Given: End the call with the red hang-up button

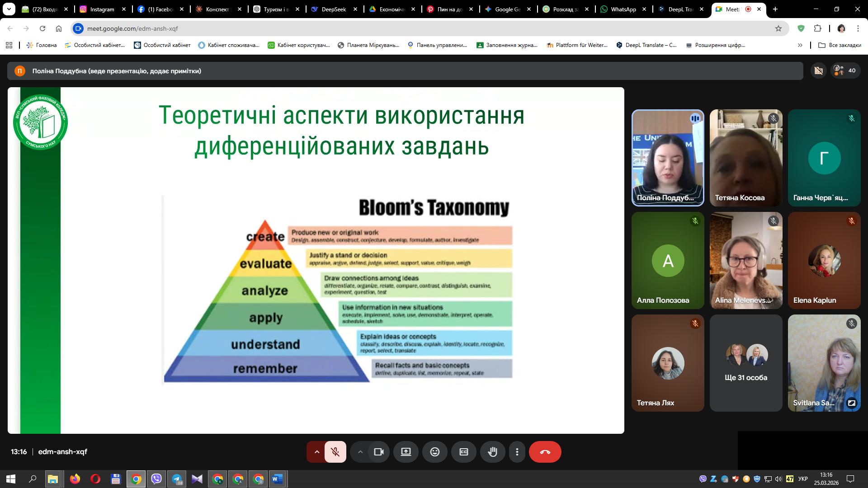Looking at the screenshot, I should (x=545, y=451).
